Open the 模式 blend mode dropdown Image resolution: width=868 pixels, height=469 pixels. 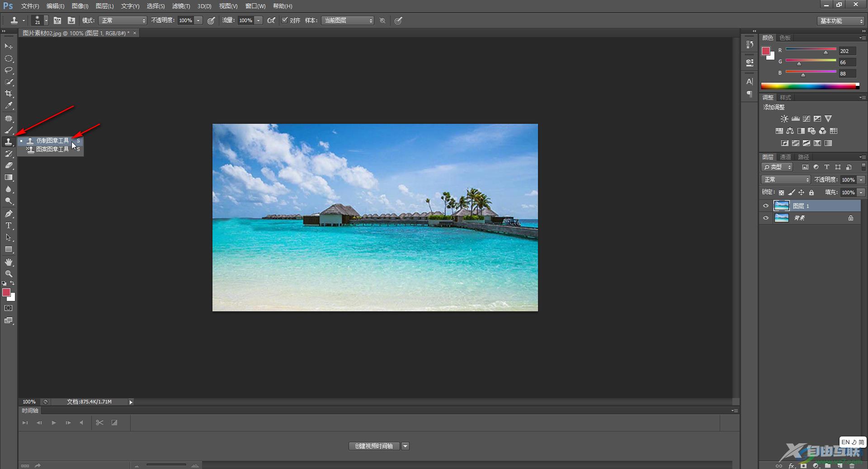click(123, 20)
